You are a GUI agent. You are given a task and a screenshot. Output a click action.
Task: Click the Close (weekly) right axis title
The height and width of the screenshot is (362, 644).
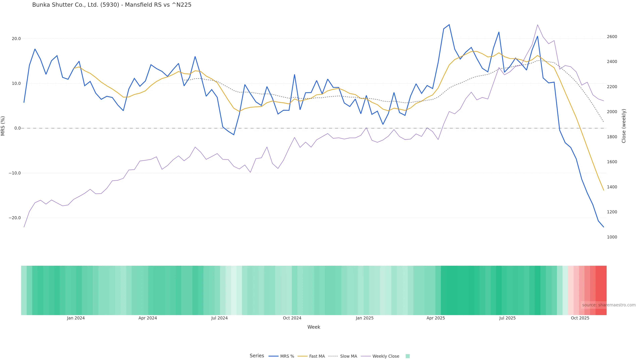(624, 126)
